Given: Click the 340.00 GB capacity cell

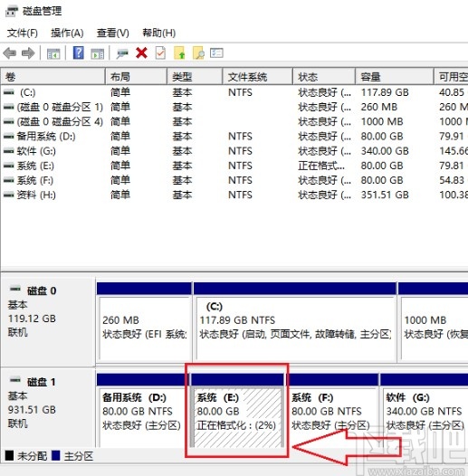Looking at the screenshot, I should click(385, 151).
